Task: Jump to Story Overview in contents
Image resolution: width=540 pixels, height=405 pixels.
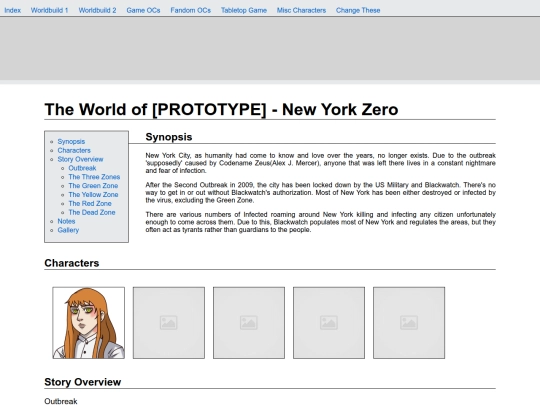Action: pyautogui.click(x=80, y=159)
